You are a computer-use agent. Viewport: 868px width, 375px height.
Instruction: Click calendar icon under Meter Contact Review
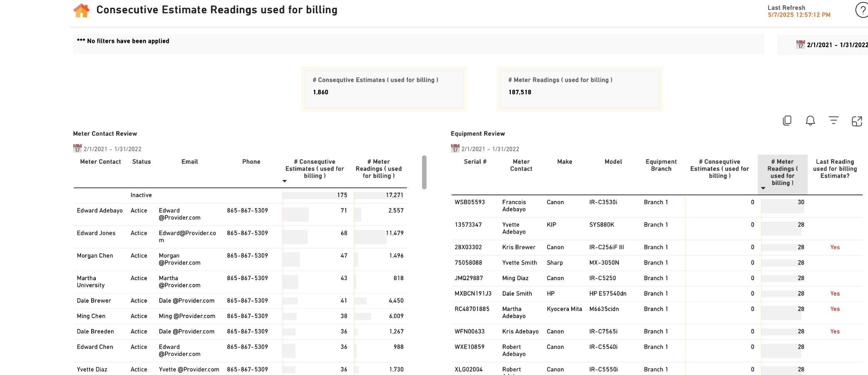(x=77, y=148)
